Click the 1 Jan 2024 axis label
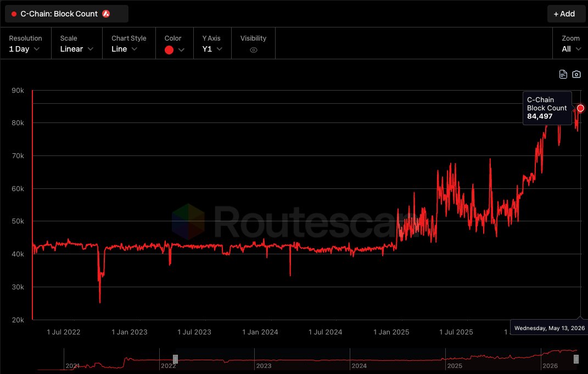This screenshot has height=374, width=588. (260, 332)
